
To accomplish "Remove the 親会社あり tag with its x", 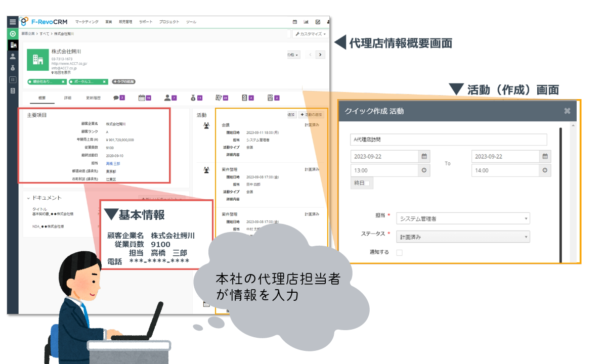I will point(63,81).
